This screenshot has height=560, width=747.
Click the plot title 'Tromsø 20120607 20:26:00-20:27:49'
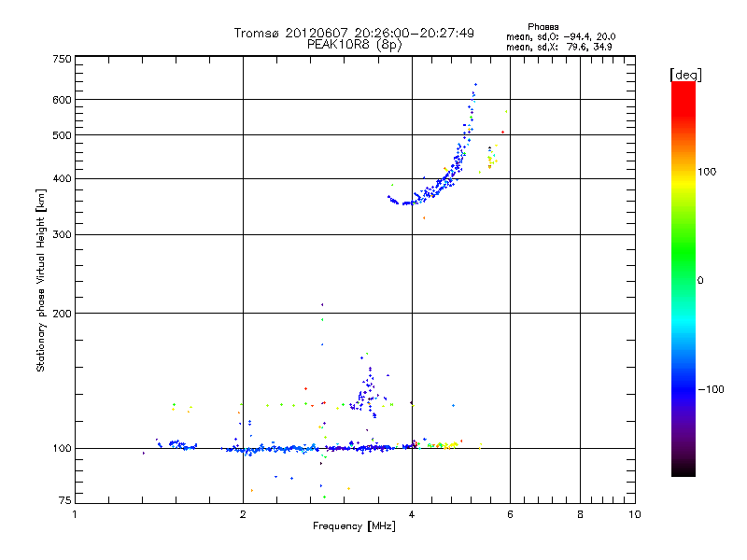[x=354, y=33]
